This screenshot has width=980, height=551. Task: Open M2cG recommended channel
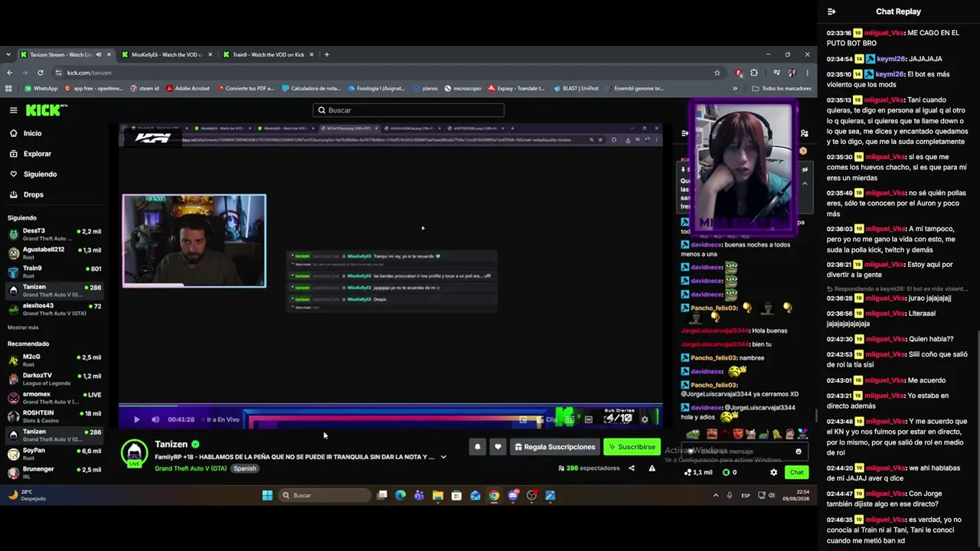(54, 360)
